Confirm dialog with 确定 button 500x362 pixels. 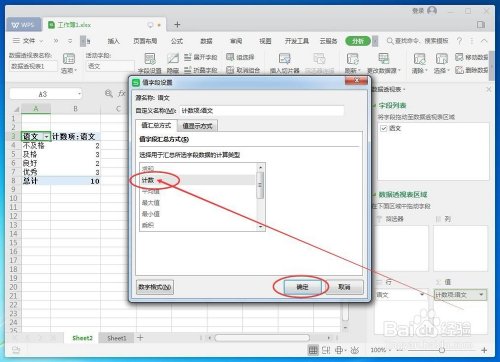point(302,287)
